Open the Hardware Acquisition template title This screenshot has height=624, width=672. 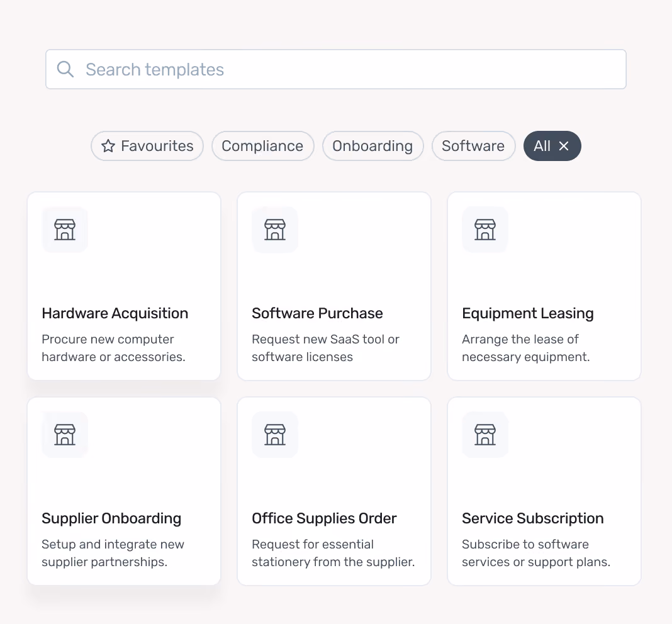click(115, 313)
